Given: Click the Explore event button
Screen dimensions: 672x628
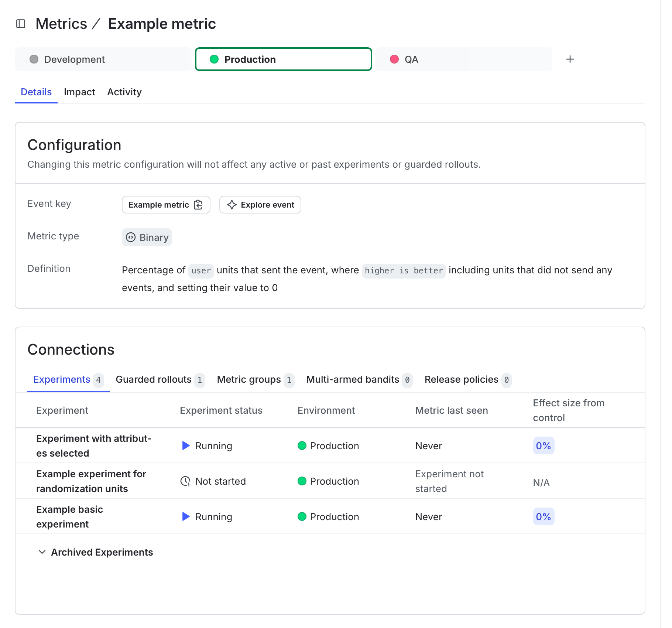Looking at the screenshot, I should click(x=260, y=205).
